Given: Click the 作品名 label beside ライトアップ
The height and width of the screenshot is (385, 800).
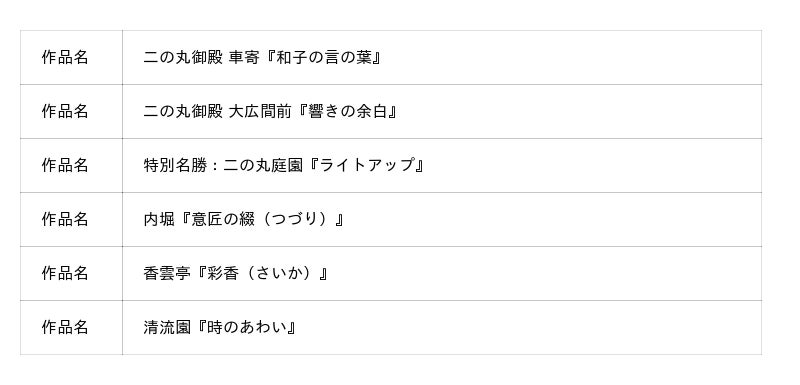Looking at the screenshot, I should click(65, 165).
